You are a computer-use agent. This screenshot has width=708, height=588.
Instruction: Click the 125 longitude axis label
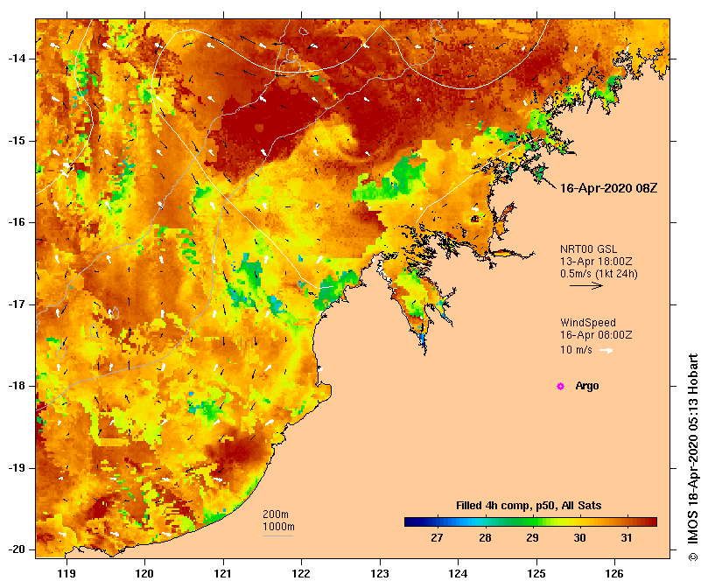(536, 574)
